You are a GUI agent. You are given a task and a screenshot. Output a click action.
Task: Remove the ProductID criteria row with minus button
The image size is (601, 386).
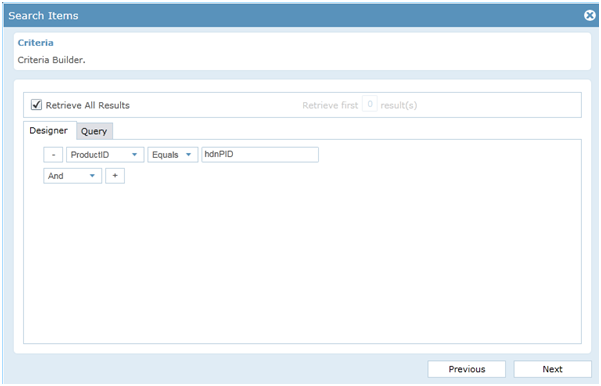tap(53, 155)
